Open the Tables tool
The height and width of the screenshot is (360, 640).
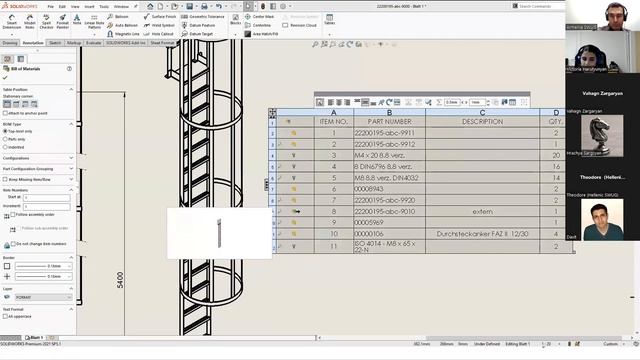(329, 20)
